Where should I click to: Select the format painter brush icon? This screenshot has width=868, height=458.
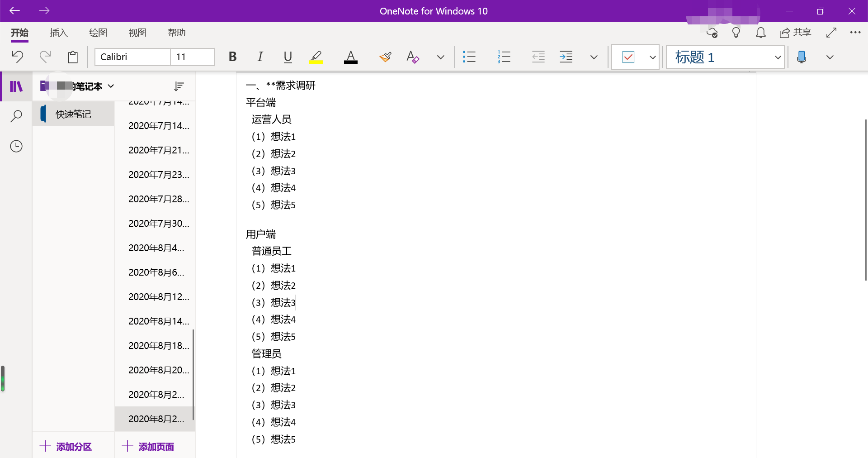pos(385,57)
